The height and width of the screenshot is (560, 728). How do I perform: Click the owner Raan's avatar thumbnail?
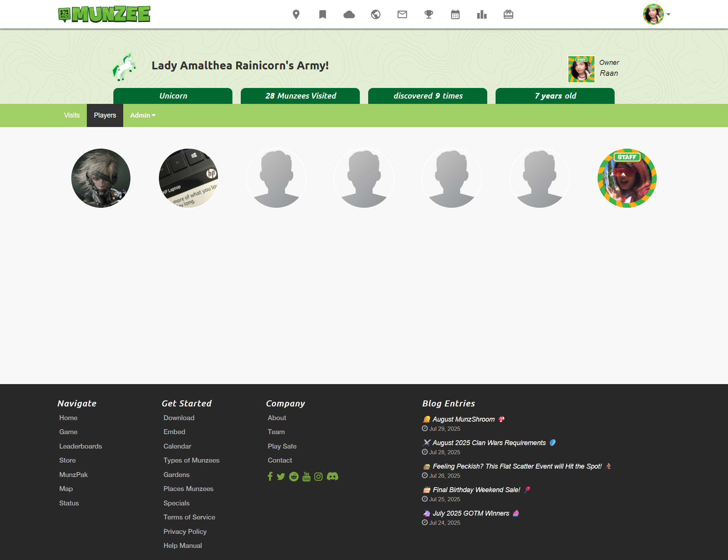(581, 69)
